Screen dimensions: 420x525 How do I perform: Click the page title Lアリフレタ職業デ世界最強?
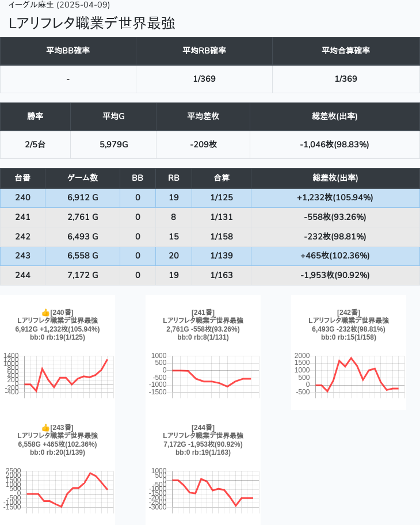(x=92, y=23)
